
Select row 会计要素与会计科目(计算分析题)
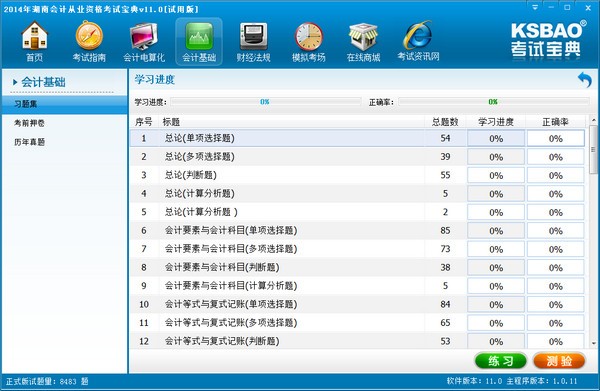point(357,285)
